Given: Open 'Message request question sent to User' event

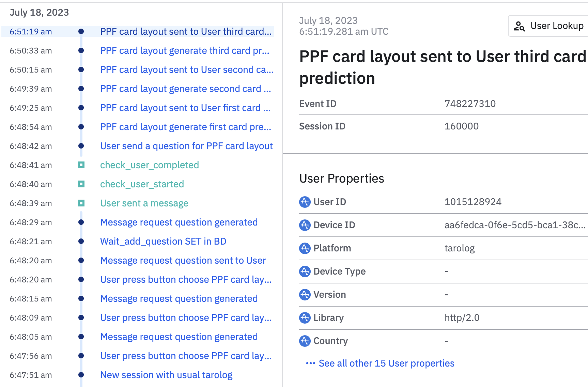Looking at the screenshot, I should 183,261.
